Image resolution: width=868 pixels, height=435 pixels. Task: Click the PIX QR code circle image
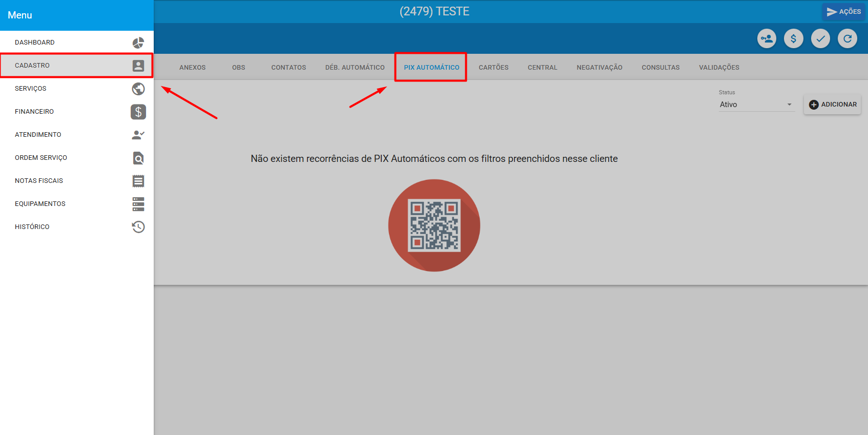[x=434, y=225]
